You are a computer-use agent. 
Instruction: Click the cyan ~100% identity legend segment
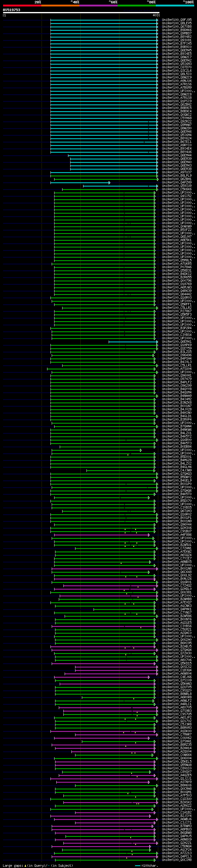175,6
